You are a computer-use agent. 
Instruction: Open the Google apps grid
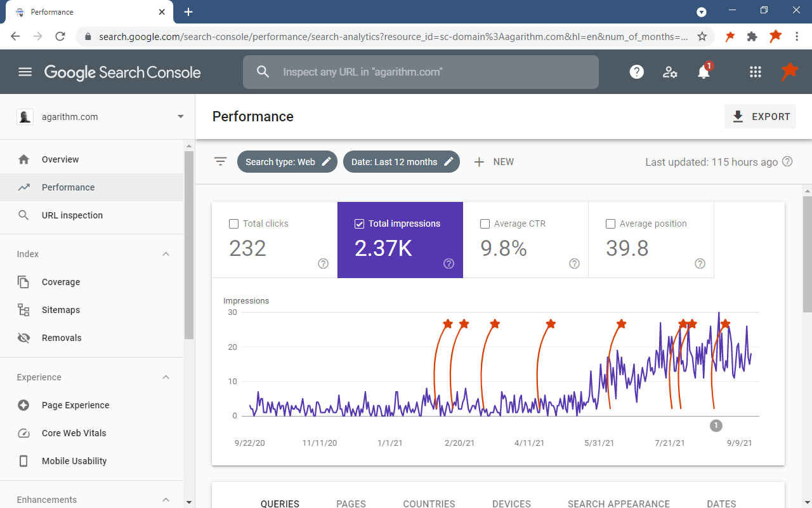755,72
